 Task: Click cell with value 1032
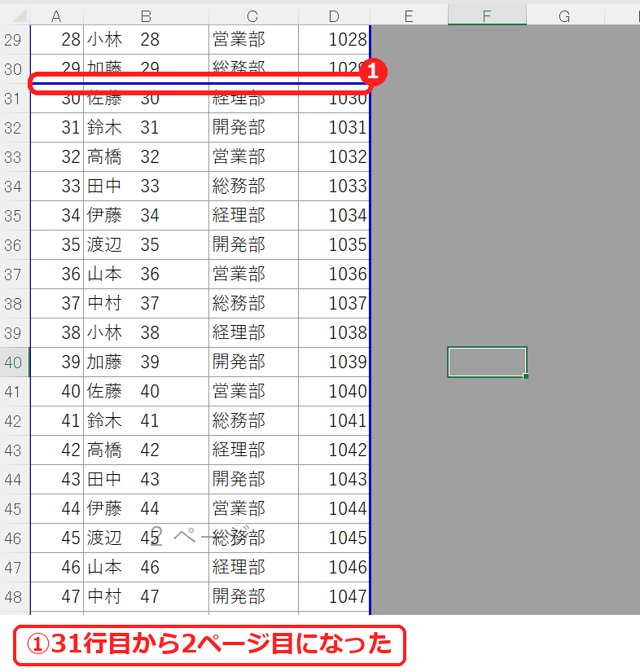pyautogui.click(x=334, y=157)
